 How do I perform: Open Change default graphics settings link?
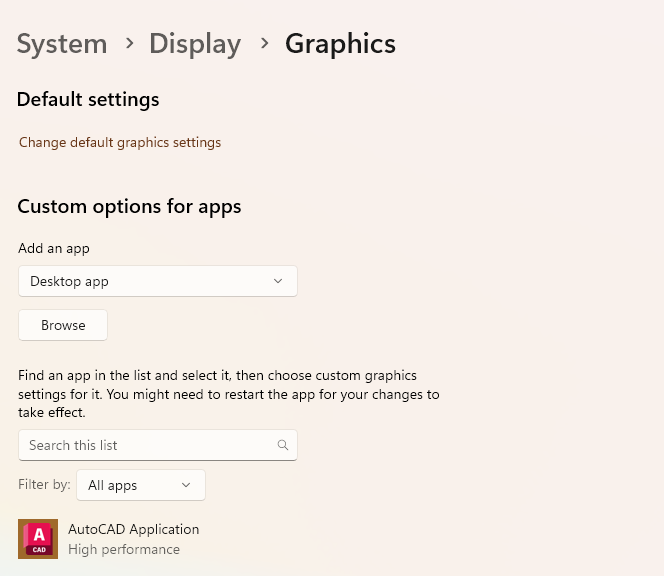[120, 142]
